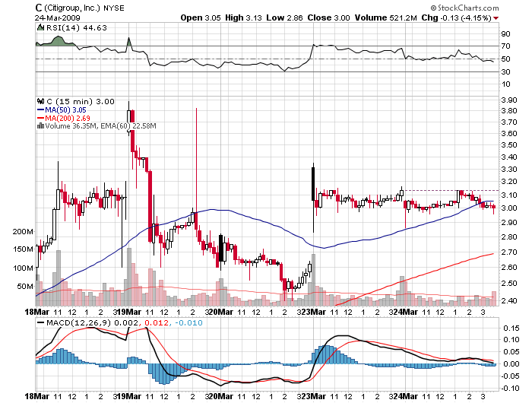This screenshot has width=532, height=403.
Task: Click the 70 level on RSI axis
Action: tap(506, 46)
